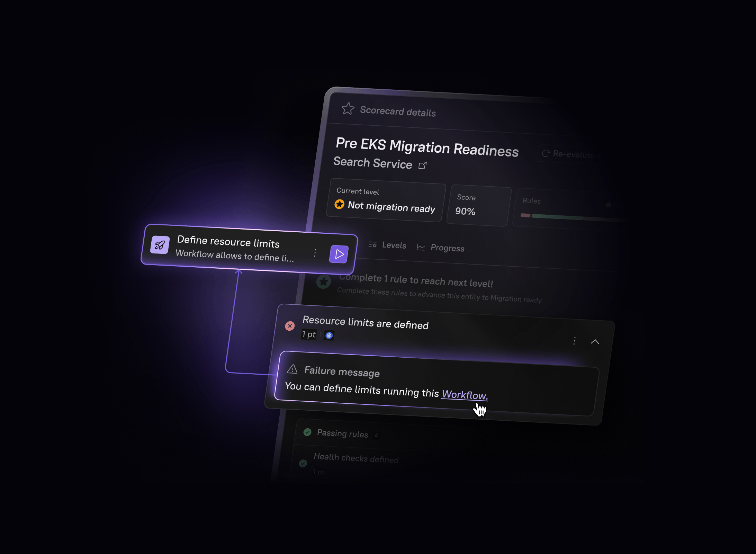Open the Resource limits rule options menu
Viewport: 756px width, 554px height.
(x=574, y=341)
